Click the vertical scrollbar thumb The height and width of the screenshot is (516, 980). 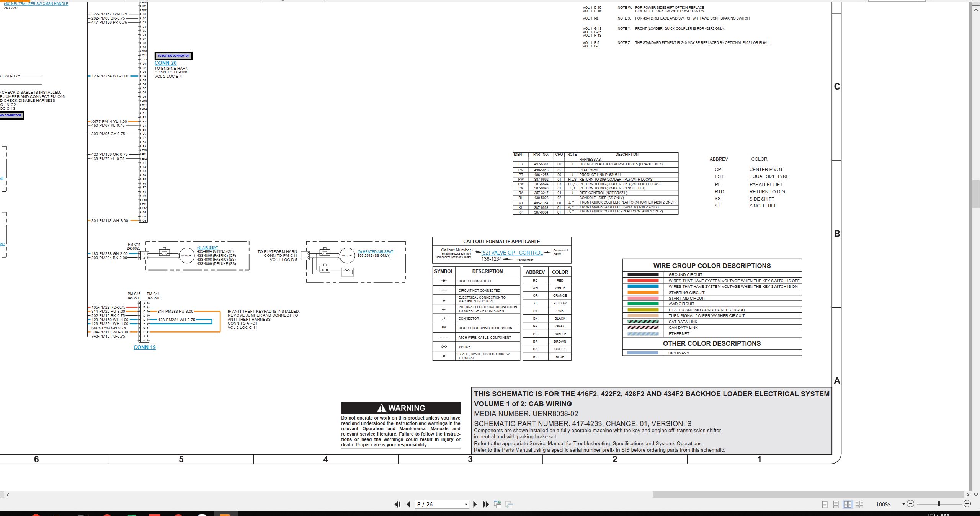(976, 193)
